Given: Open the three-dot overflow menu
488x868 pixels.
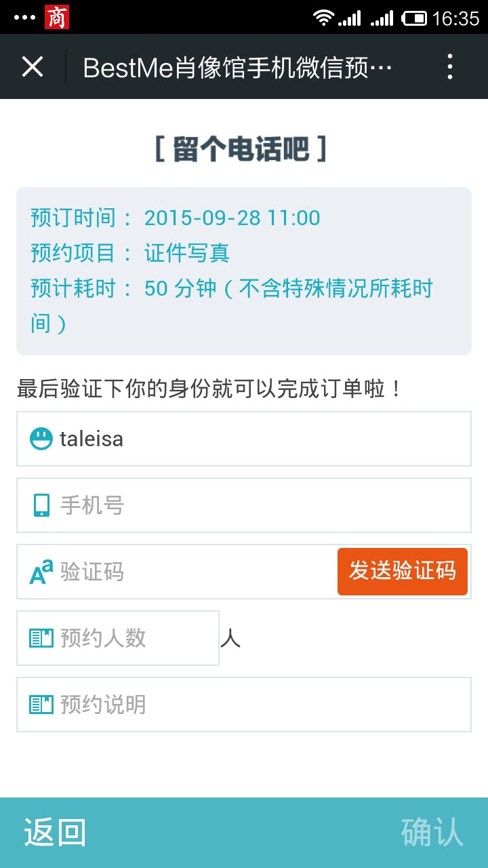Looking at the screenshot, I should [x=449, y=66].
